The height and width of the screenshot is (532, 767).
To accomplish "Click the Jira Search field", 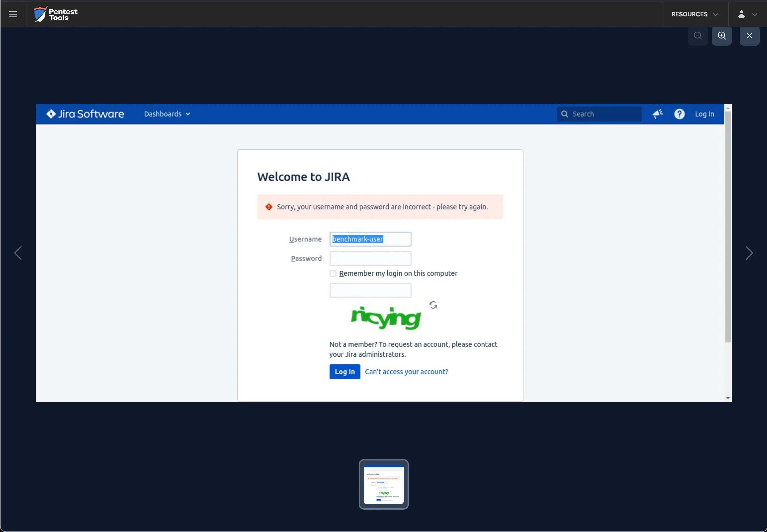I will 599,114.
